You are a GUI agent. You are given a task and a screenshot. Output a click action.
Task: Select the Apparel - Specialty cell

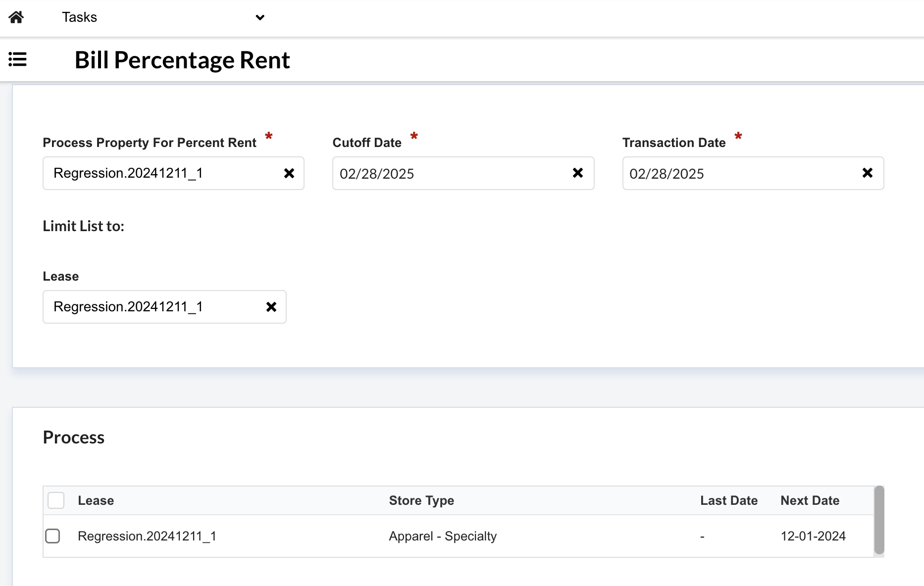tap(443, 536)
